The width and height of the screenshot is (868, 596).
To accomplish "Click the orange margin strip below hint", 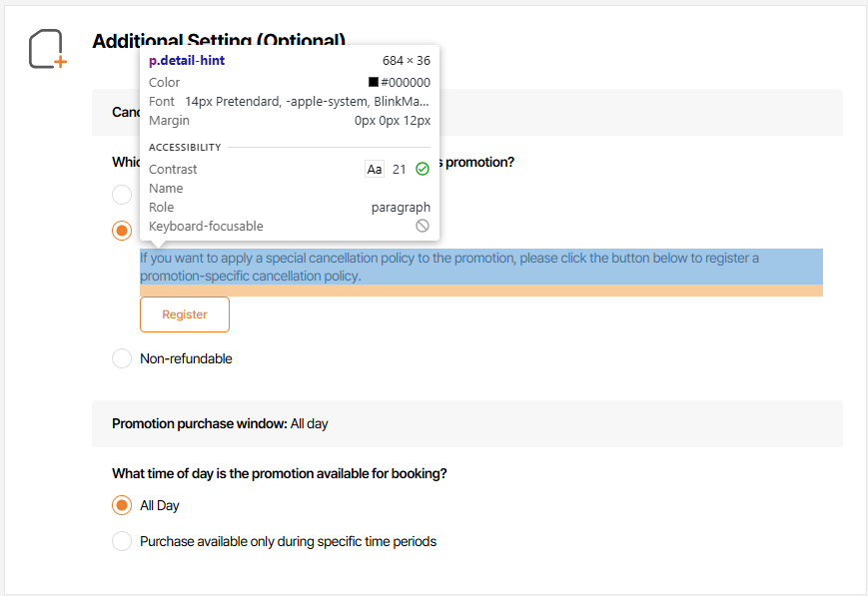I will coord(480,291).
